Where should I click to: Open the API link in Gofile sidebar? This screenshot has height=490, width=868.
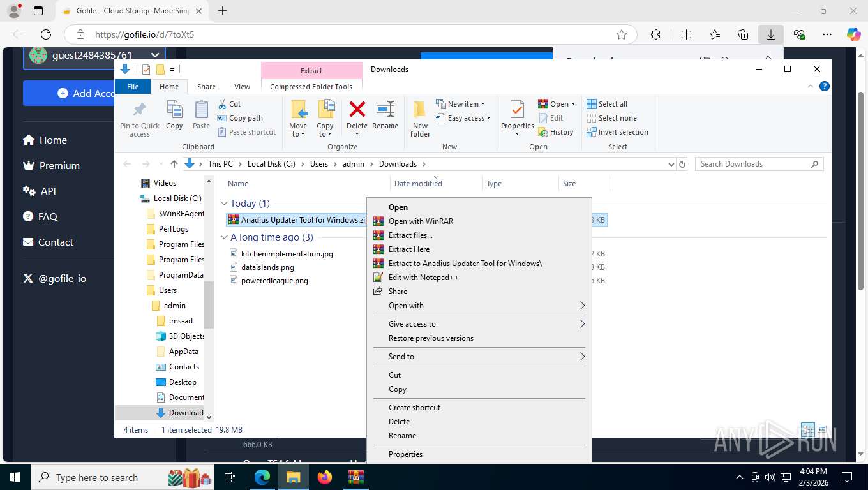40,191
